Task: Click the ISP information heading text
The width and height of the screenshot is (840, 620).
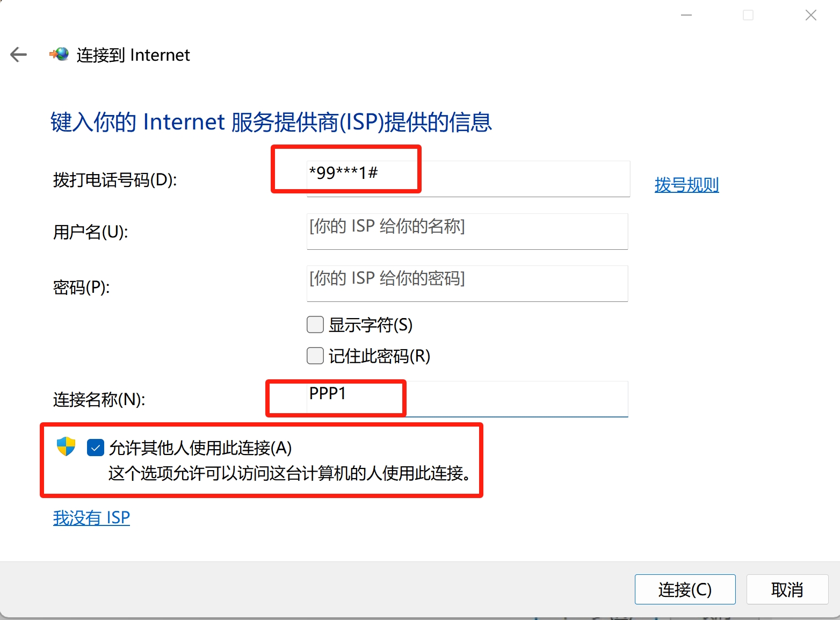Action: (x=271, y=122)
